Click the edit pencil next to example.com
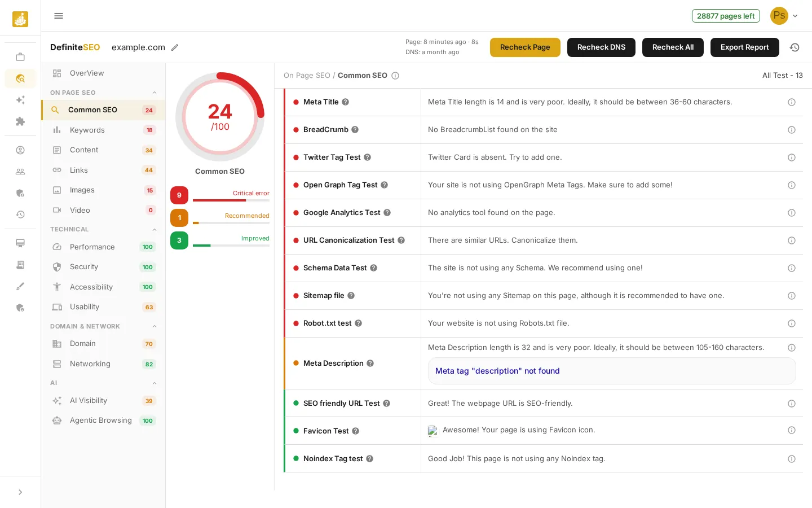Screen dimensions: 812x508 (x=175, y=47)
